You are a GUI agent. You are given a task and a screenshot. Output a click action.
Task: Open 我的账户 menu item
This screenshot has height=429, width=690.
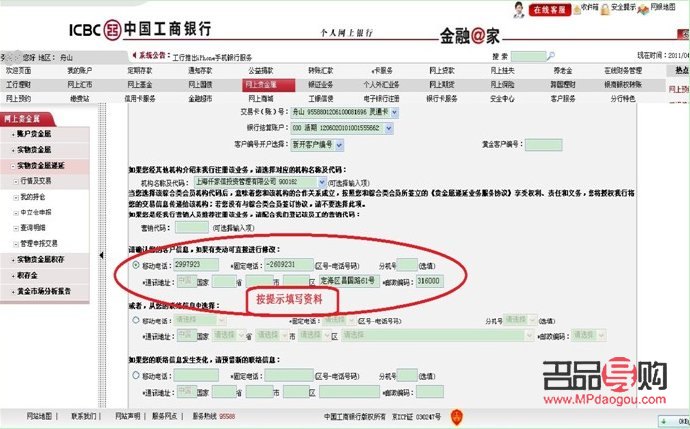pos(79,70)
